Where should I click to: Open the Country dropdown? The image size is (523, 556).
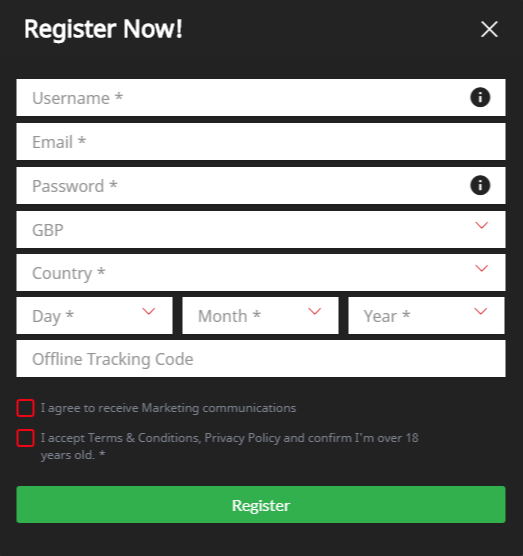[x=261, y=272]
